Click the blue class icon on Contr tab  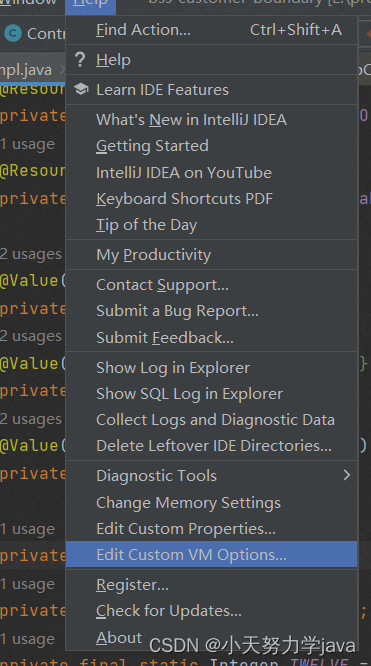point(13,33)
